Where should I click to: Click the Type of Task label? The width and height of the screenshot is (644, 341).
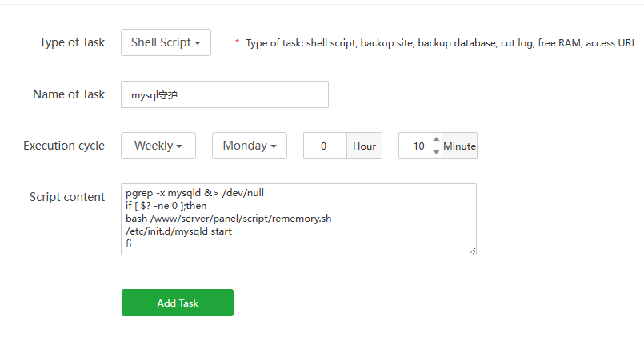point(72,42)
